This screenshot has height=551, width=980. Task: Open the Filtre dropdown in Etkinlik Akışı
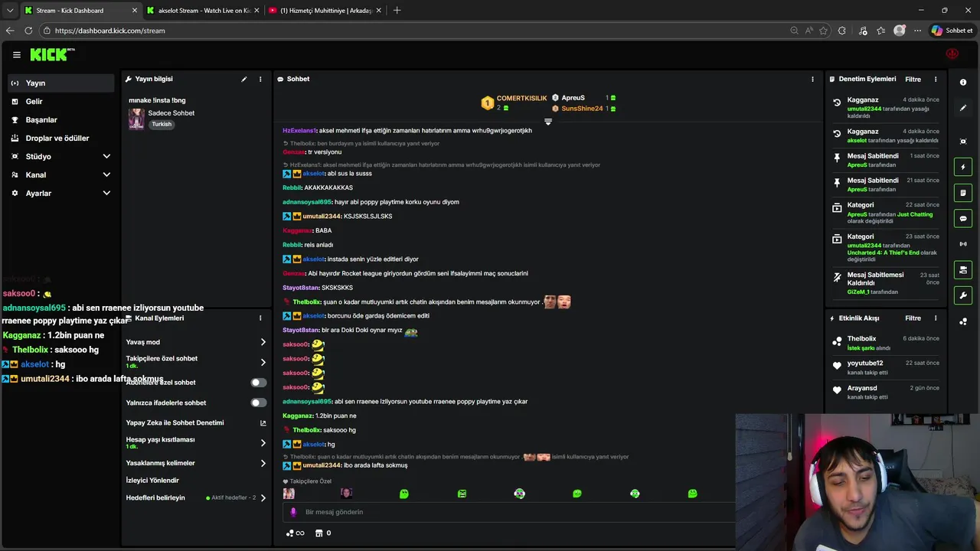[913, 318]
